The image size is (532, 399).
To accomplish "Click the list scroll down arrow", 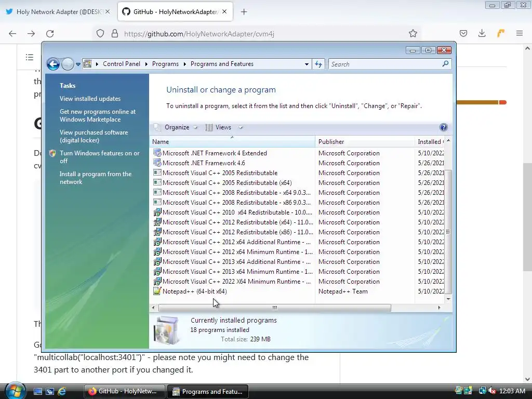I will click(x=448, y=299).
